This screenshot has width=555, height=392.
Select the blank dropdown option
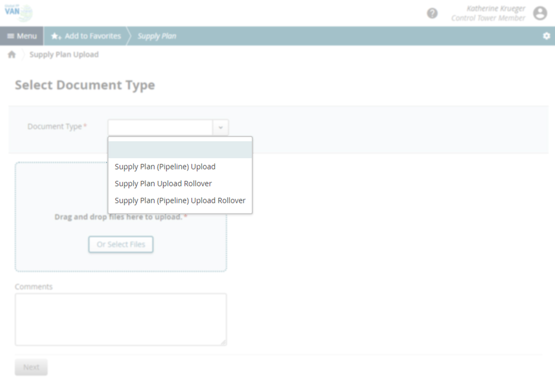click(180, 150)
